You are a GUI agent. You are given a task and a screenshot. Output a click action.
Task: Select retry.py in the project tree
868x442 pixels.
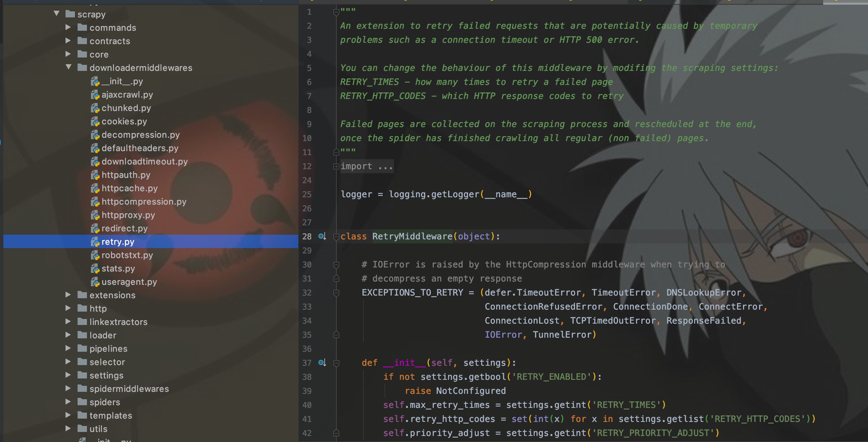click(150, 241)
